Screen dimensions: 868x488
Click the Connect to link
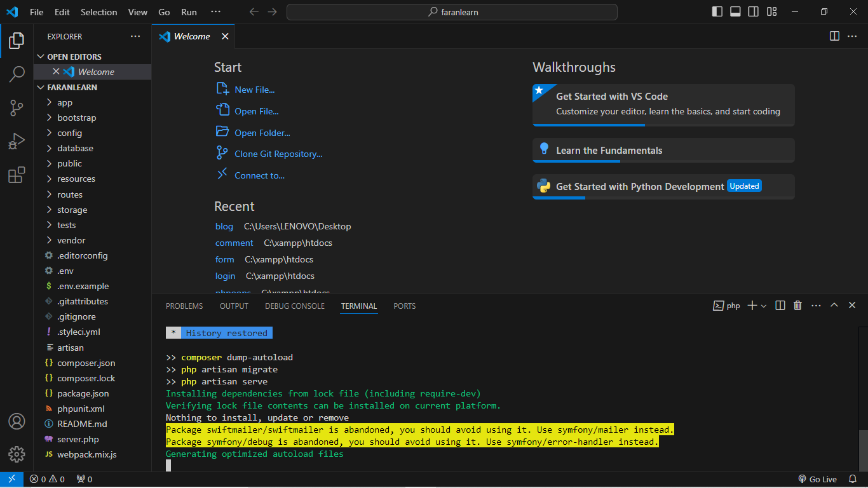[x=250, y=175]
